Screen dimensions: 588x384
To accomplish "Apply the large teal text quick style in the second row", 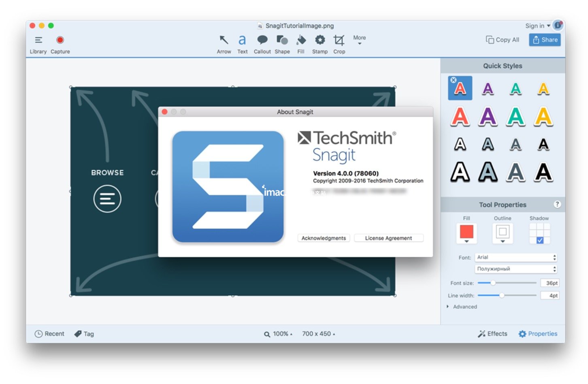I will [x=516, y=117].
